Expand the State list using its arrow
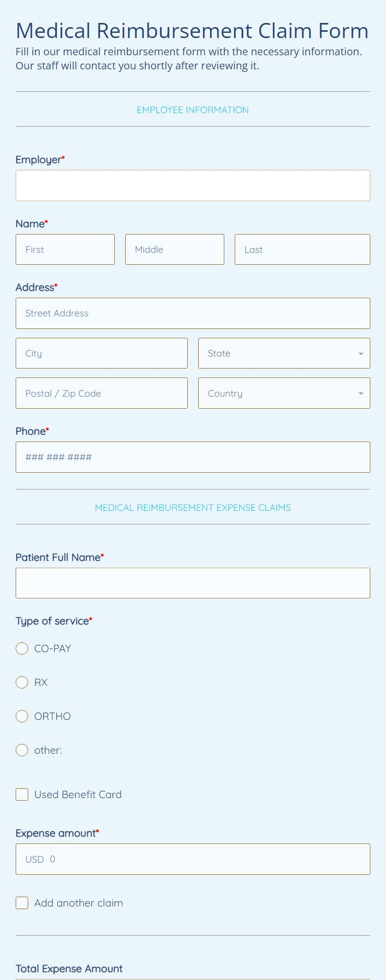Viewport: 386px width, 980px height. [360, 353]
